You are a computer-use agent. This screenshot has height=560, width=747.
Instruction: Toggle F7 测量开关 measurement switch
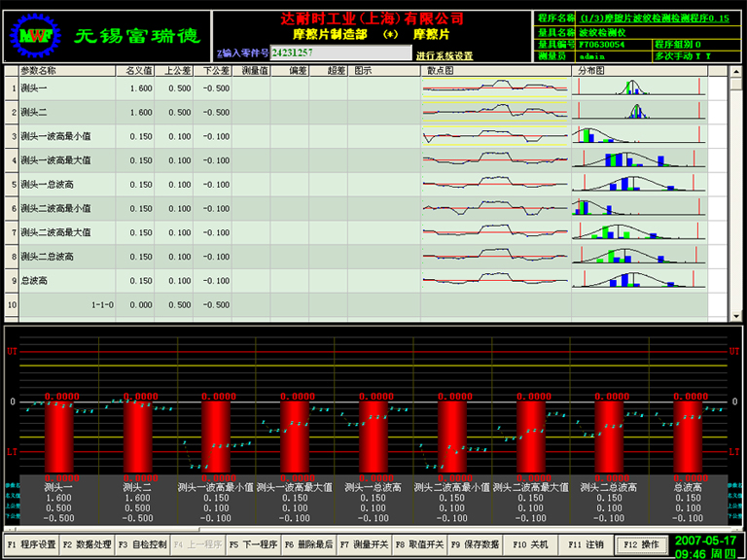click(x=364, y=544)
